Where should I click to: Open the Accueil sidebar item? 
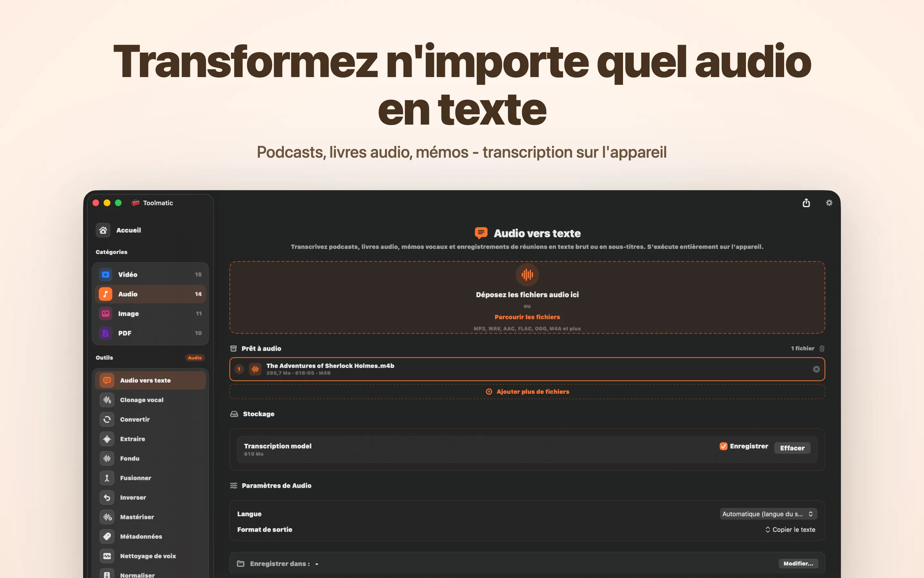150,230
